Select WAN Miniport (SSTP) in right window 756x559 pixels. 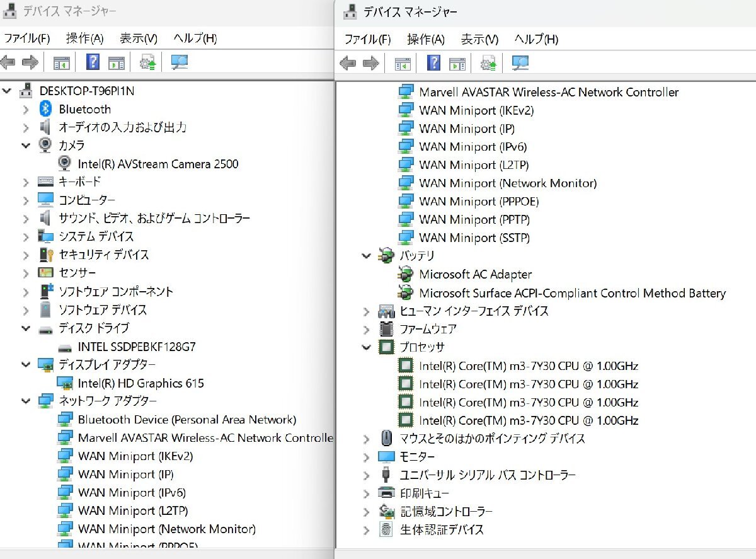474,238
